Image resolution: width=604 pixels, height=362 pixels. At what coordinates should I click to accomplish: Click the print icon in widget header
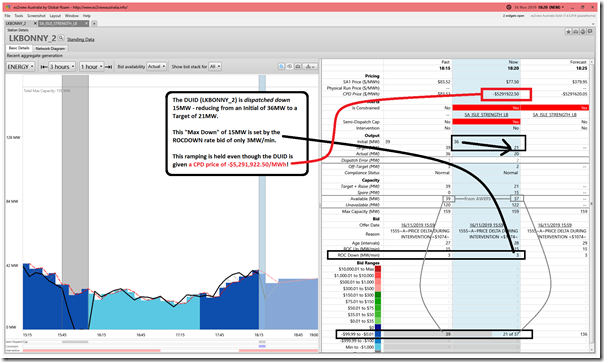click(575, 32)
